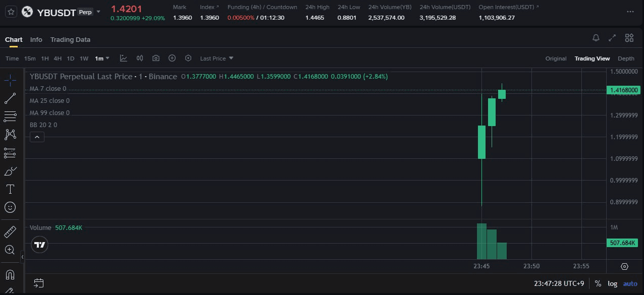The height and width of the screenshot is (295, 644).
Task: Select the Text annotation tool
Action: pos(10,189)
